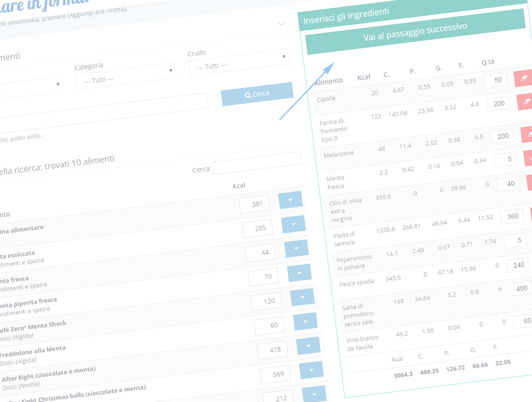Click the blue Cerca search button
532x402 pixels.
257,94
